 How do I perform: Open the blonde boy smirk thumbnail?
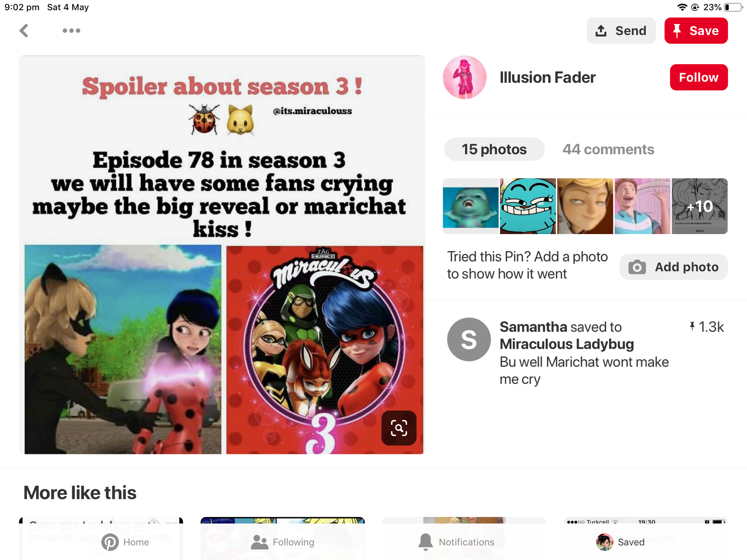point(585,206)
